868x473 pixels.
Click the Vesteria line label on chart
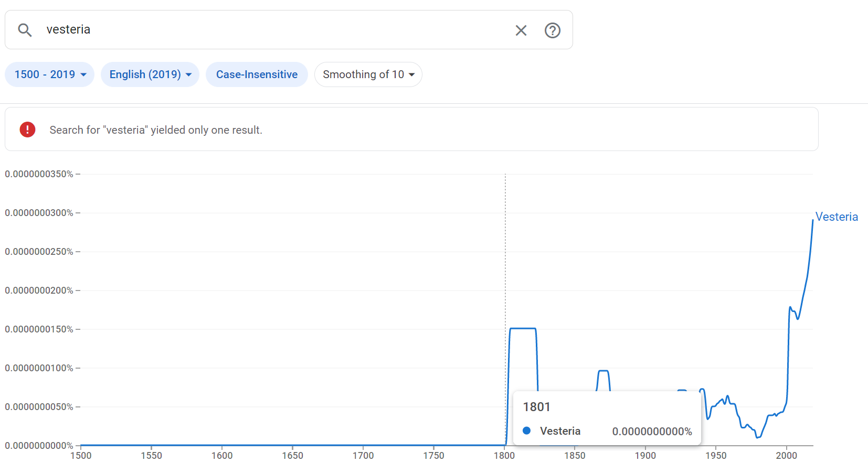837,217
